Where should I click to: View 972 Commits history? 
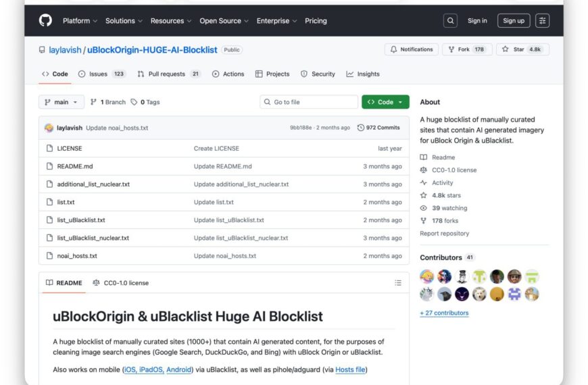pyautogui.click(x=378, y=128)
